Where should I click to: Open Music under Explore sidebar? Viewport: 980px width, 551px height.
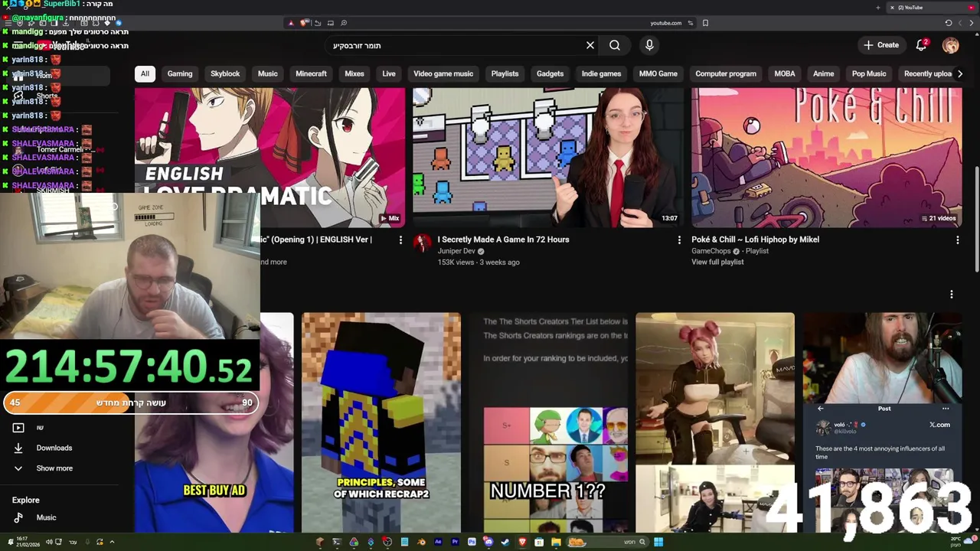click(46, 518)
